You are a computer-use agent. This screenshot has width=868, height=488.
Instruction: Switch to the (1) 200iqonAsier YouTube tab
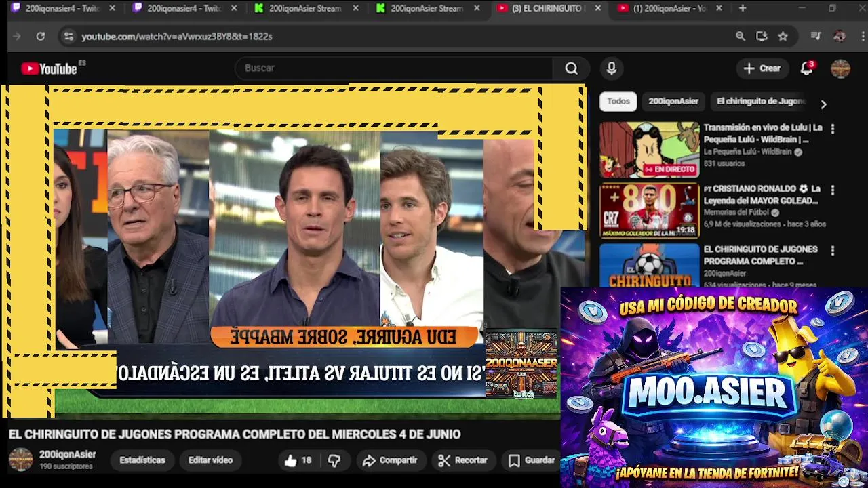tap(670, 8)
